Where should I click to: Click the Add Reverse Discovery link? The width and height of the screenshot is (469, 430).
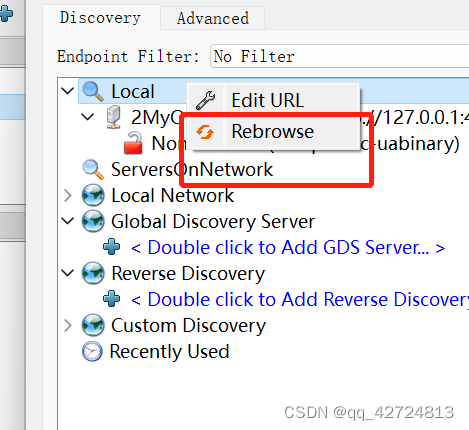pos(300,299)
